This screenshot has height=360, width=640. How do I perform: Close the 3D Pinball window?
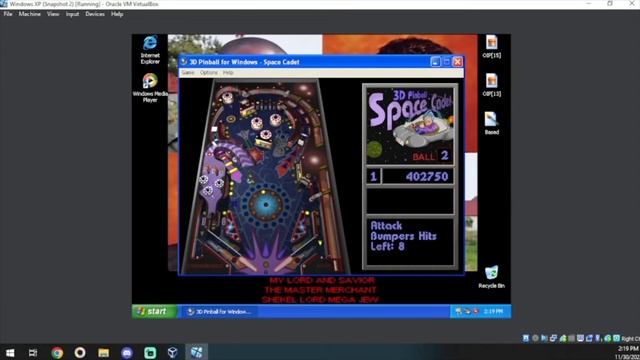[458, 62]
